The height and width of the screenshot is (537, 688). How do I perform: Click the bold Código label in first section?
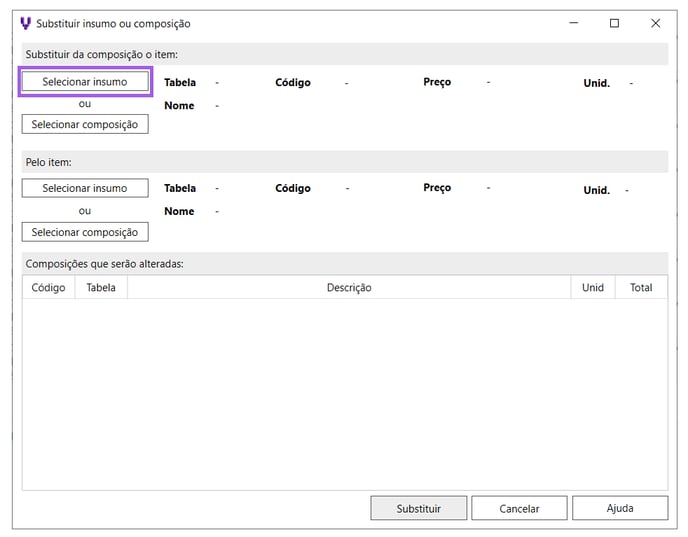click(x=293, y=82)
